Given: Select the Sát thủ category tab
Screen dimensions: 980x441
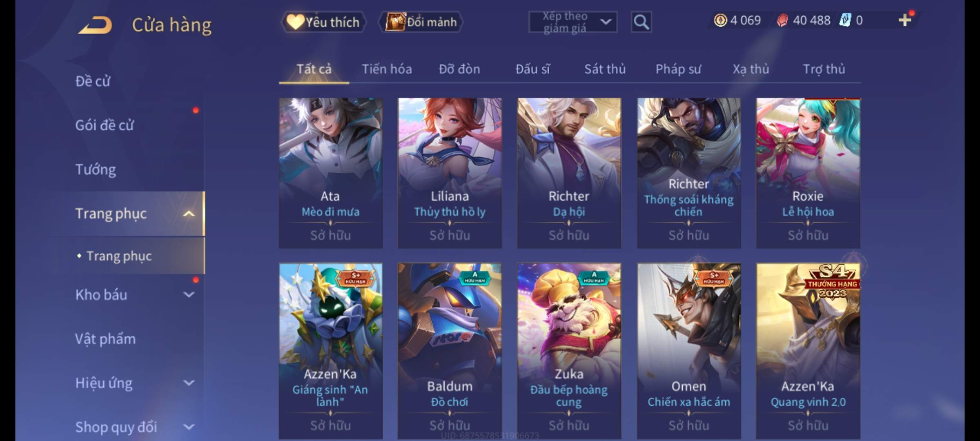Looking at the screenshot, I should (x=605, y=69).
